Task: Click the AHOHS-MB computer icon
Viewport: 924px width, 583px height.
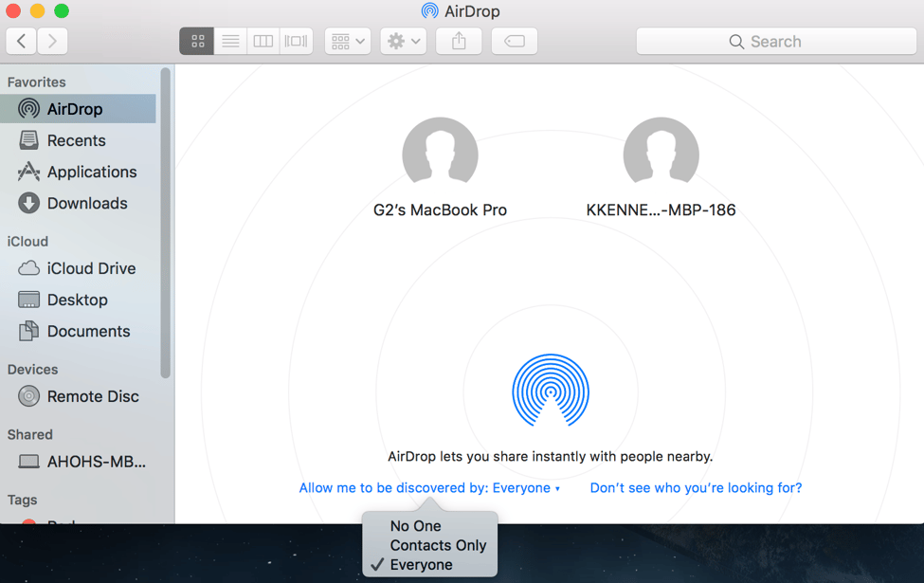Action: point(28,461)
